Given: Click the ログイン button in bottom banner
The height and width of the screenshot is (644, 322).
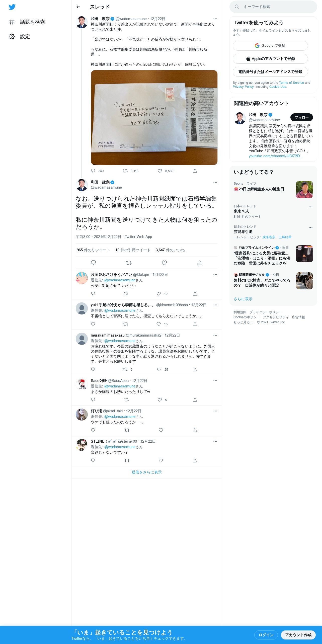Looking at the screenshot, I should pyautogui.click(x=266, y=635).
